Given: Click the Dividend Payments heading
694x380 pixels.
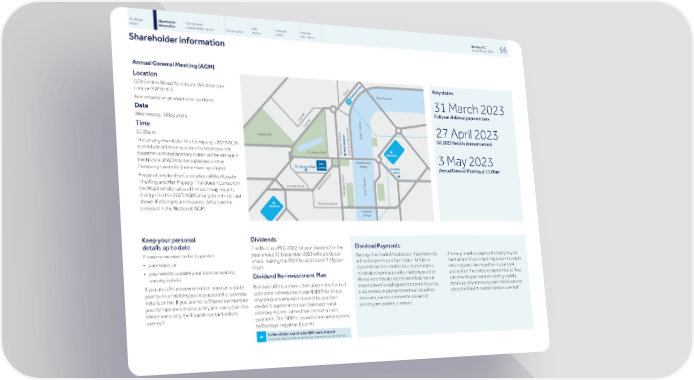Looking at the screenshot, I should 378,246.
